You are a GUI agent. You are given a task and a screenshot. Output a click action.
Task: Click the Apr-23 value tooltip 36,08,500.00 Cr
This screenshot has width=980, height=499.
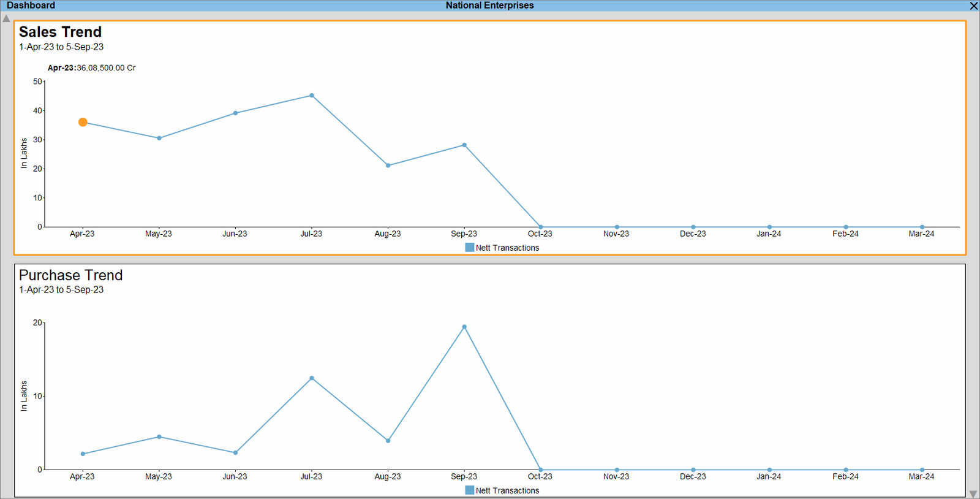tap(92, 68)
